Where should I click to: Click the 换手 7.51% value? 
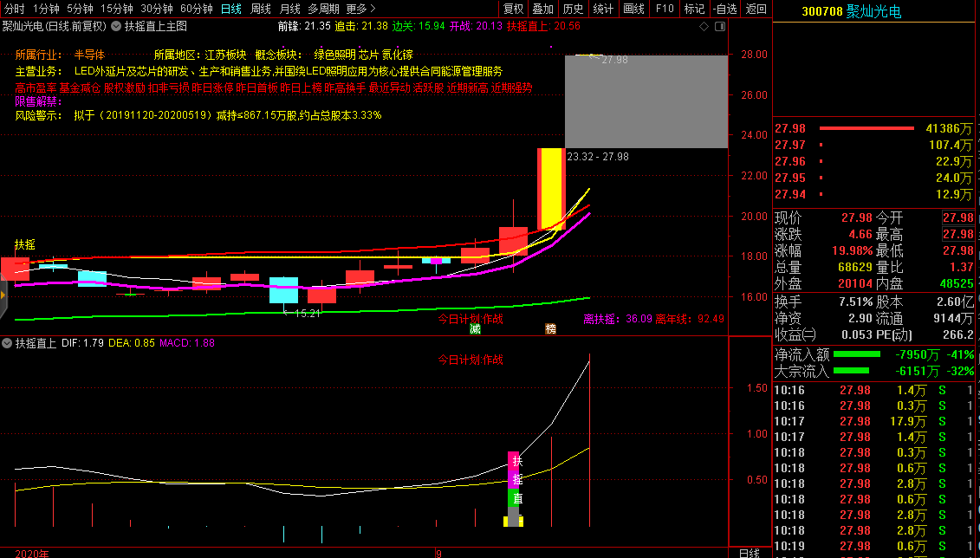(x=855, y=302)
